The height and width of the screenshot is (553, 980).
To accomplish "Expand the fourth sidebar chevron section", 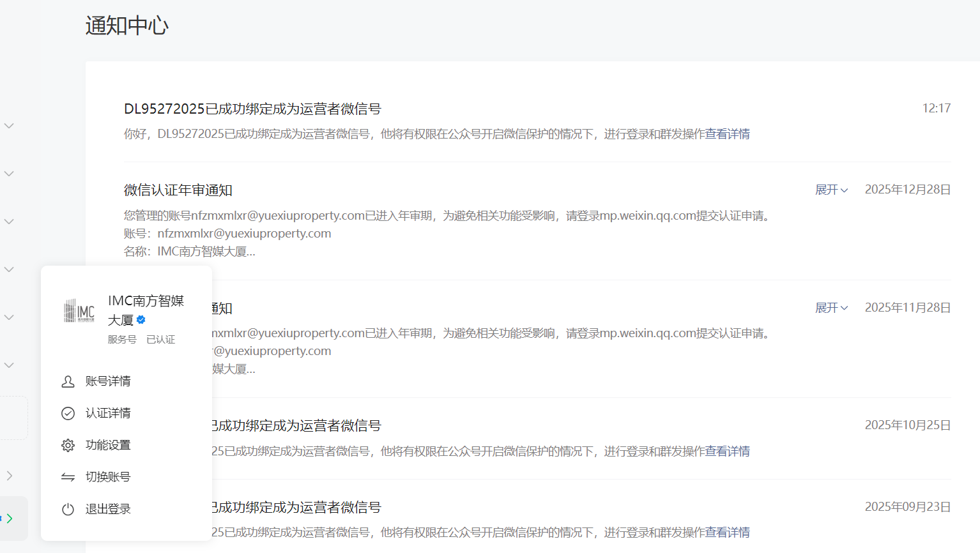I will coord(9,269).
